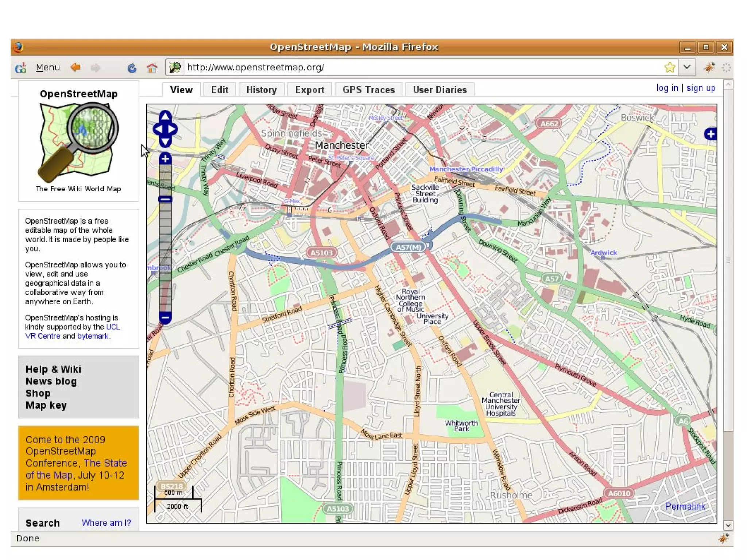The width and height of the screenshot is (747, 560).
Task: Minimize the Firefox window
Action: (x=688, y=47)
